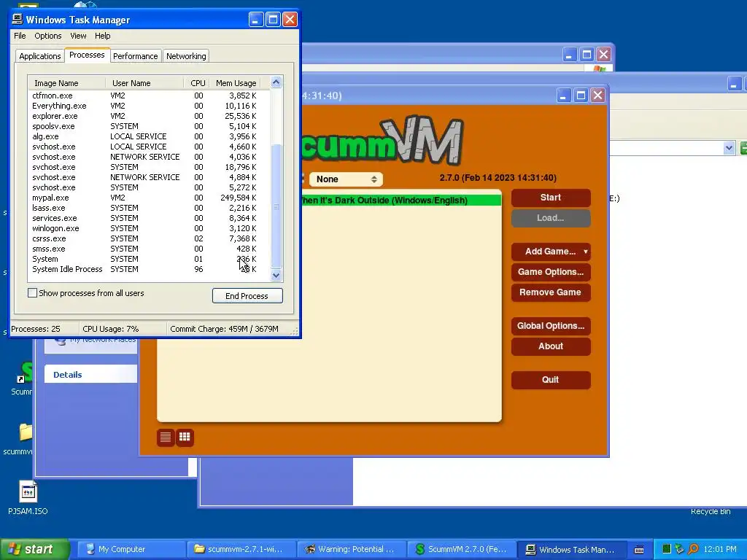The image size is (747, 560).
Task: Click the keyboard icon in the taskbar
Action: (639, 550)
